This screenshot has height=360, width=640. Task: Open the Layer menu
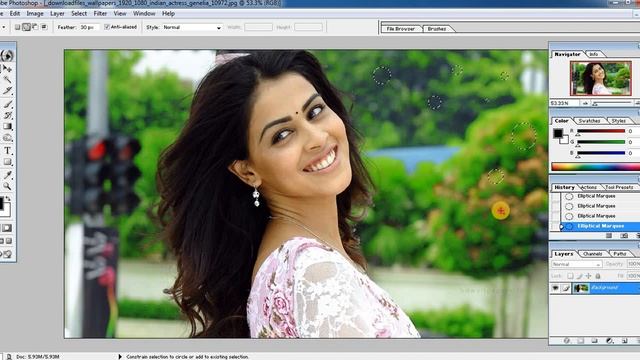point(57,13)
